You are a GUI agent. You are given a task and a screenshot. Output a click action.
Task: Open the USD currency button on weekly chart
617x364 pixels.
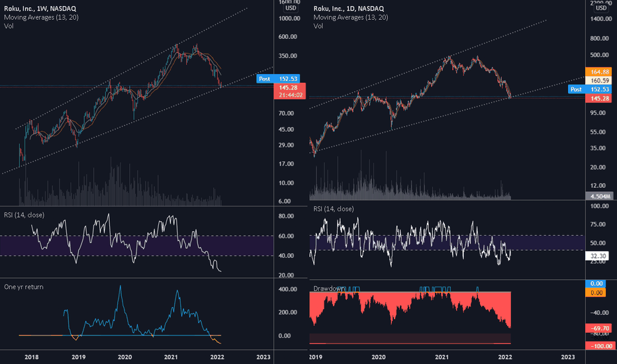point(291,8)
